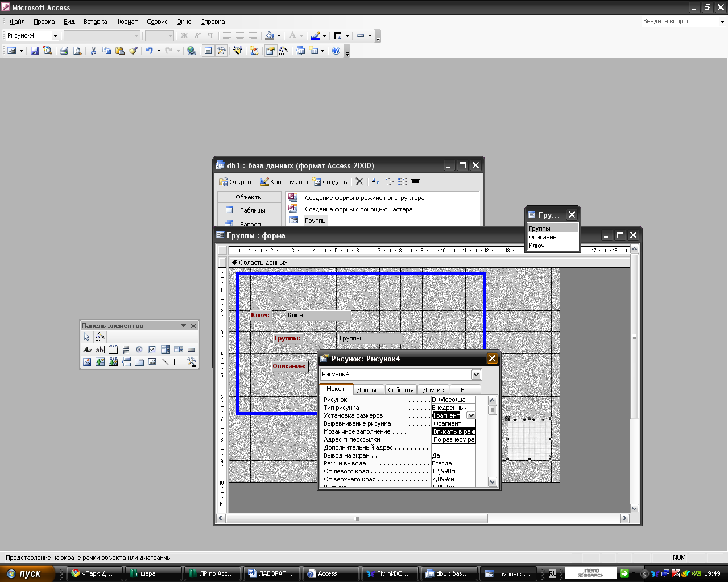Click the Format Painter brush icon
Viewport: 728px width, 582px height.
coord(133,51)
